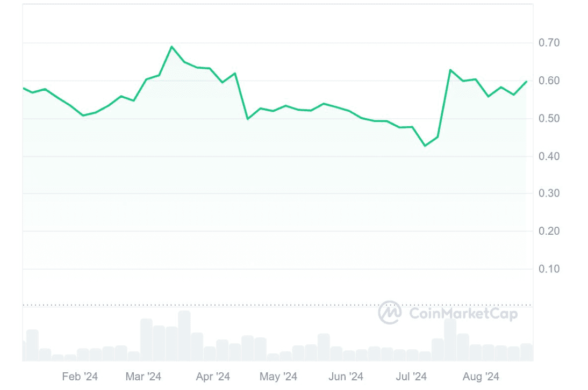The image size is (588, 390).
Task: Click the Mar '24 date label
Action: coord(144,377)
